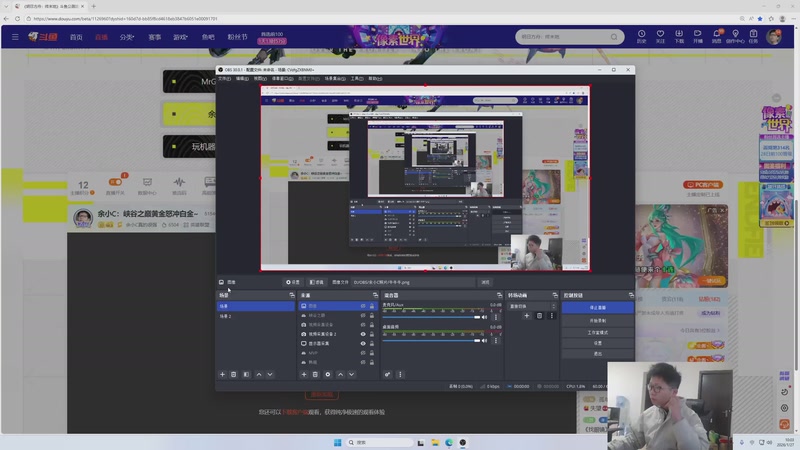Viewport: 800px width, 450px height.
Task: Open 麦克风/Aux mixer options menu dots
Action: 496,317
